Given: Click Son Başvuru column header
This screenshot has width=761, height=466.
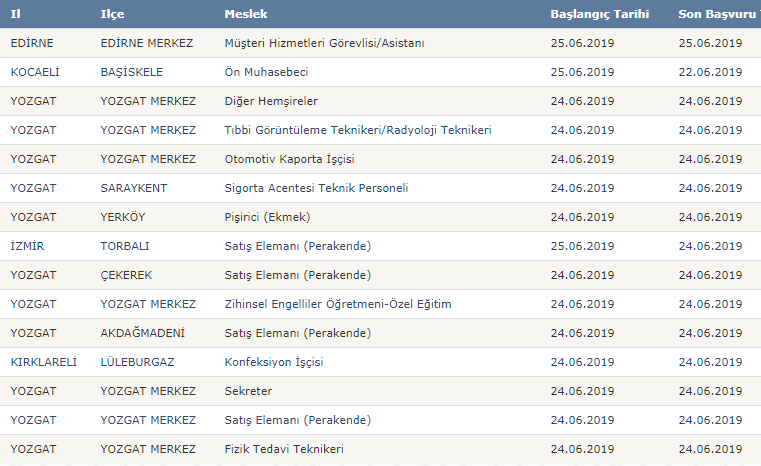Looking at the screenshot, I should [719, 14].
